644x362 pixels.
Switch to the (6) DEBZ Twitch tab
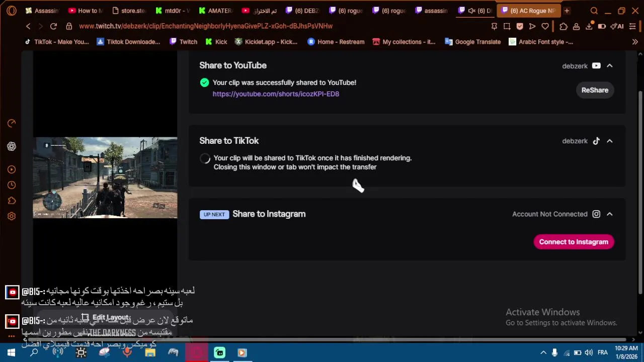(x=303, y=11)
